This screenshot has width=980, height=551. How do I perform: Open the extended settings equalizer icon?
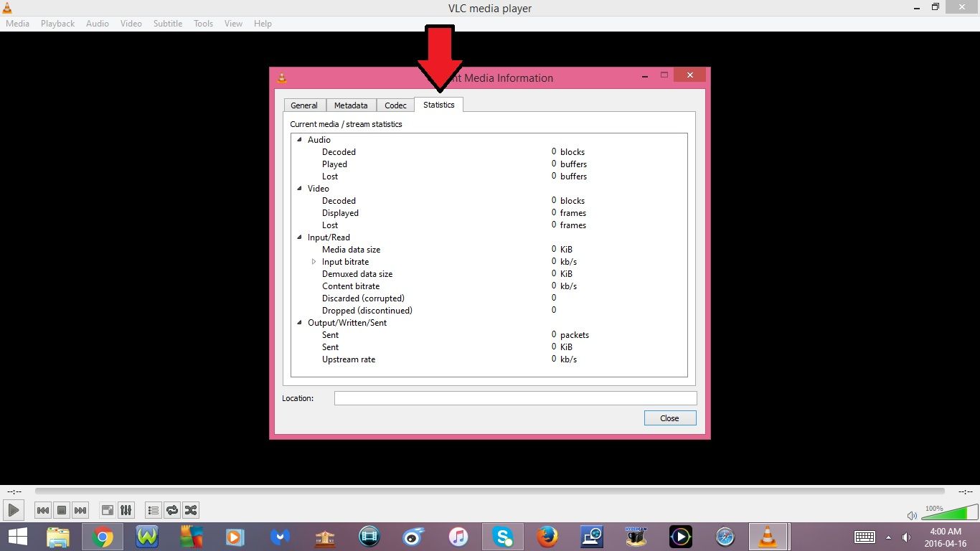pyautogui.click(x=126, y=510)
